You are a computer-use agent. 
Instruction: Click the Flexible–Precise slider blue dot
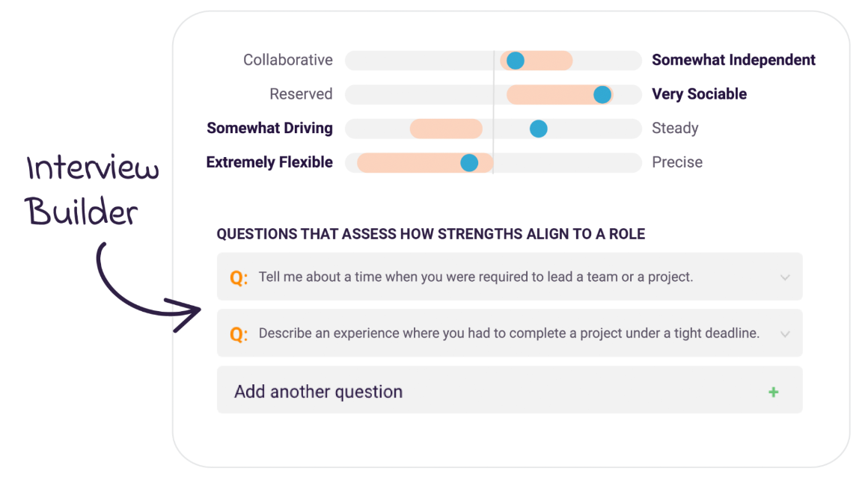(469, 162)
